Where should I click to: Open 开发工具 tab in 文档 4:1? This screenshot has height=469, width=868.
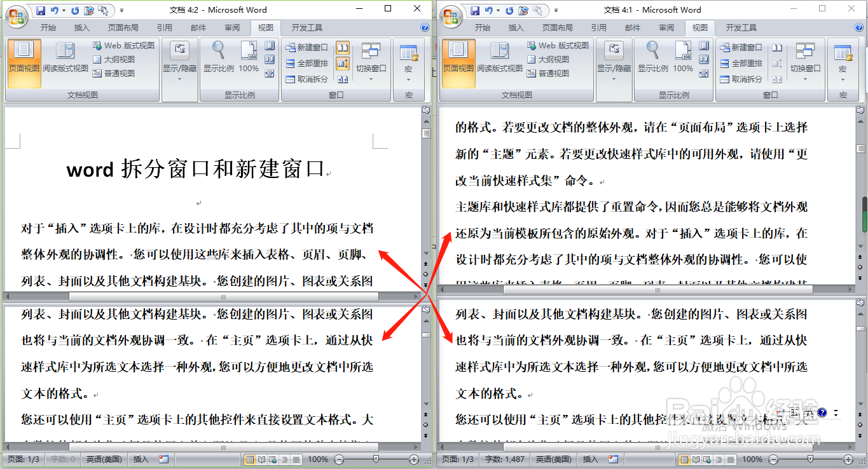(741, 28)
